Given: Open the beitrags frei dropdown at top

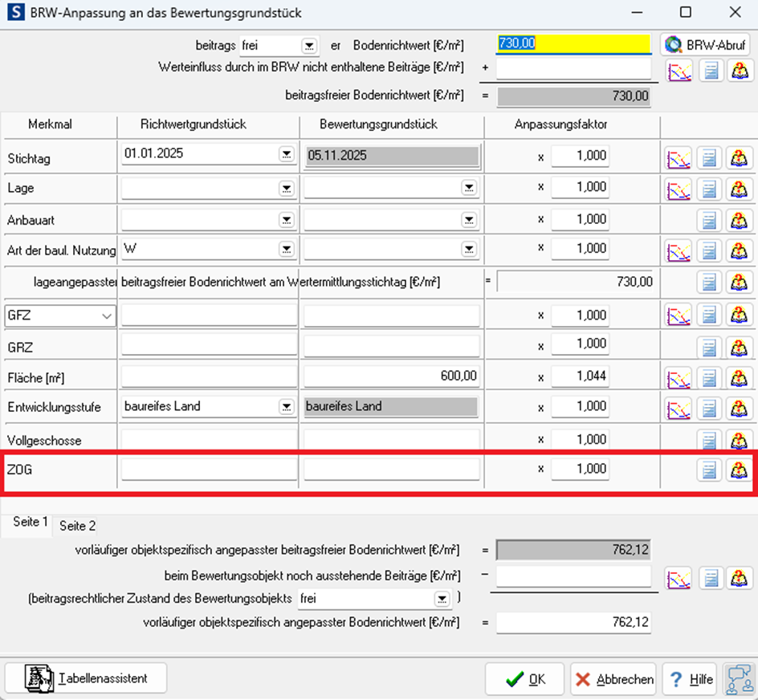Looking at the screenshot, I should 309,46.
